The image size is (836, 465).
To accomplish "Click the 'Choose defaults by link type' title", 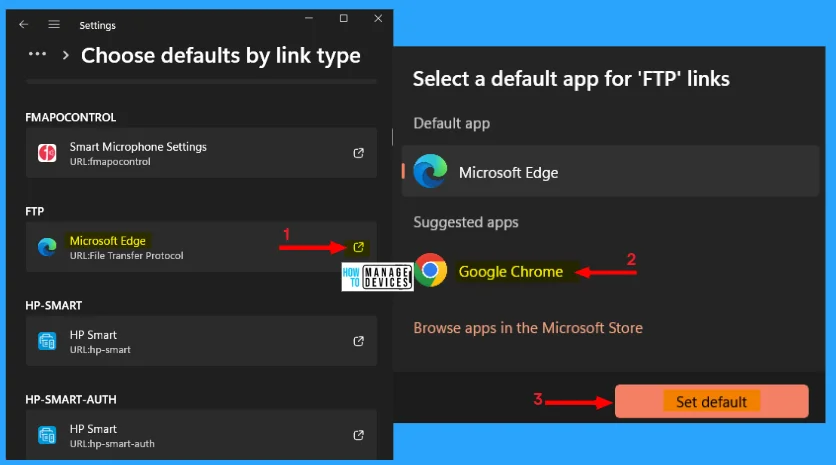I will click(x=221, y=55).
